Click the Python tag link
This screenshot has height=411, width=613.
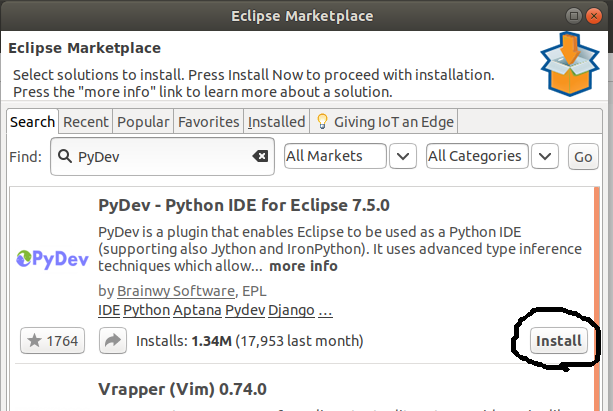(x=147, y=310)
